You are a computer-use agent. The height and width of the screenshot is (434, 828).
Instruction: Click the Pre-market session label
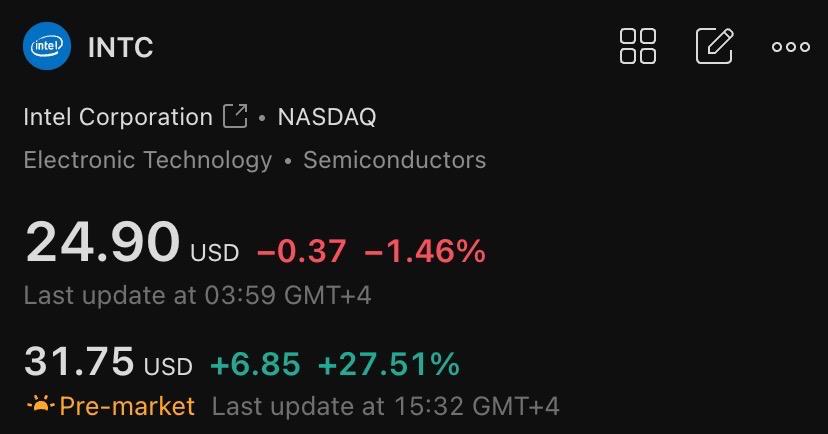[x=127, y=406]
